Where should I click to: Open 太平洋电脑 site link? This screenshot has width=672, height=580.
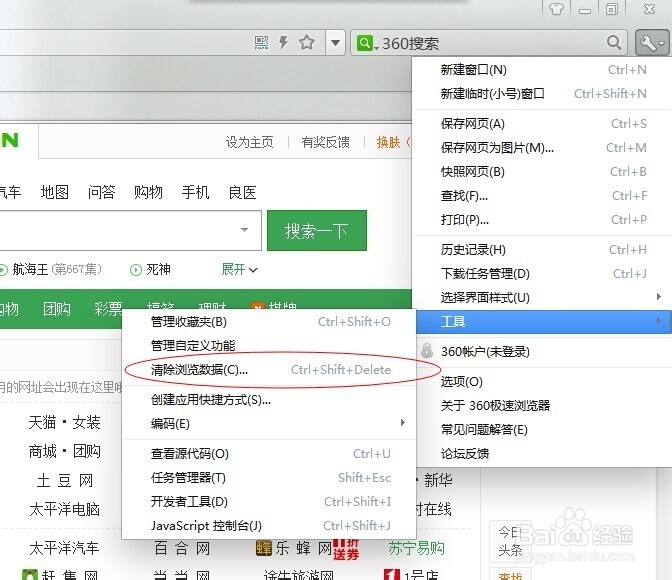coord(64,509)
